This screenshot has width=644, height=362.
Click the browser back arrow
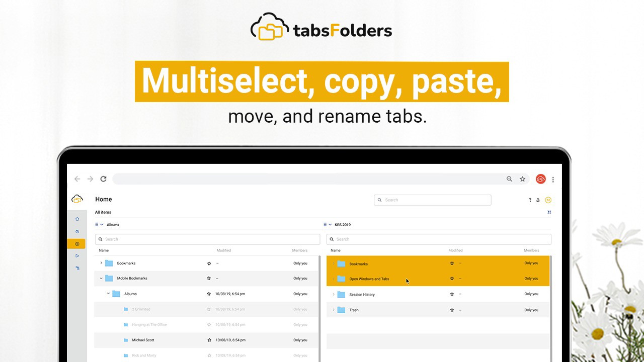tap(77, 179)
